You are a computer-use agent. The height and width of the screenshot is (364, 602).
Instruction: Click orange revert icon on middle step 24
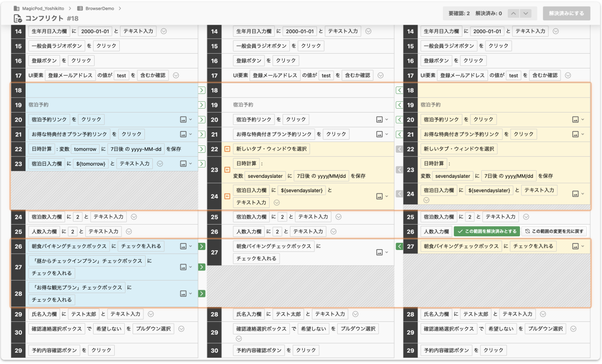227,196
